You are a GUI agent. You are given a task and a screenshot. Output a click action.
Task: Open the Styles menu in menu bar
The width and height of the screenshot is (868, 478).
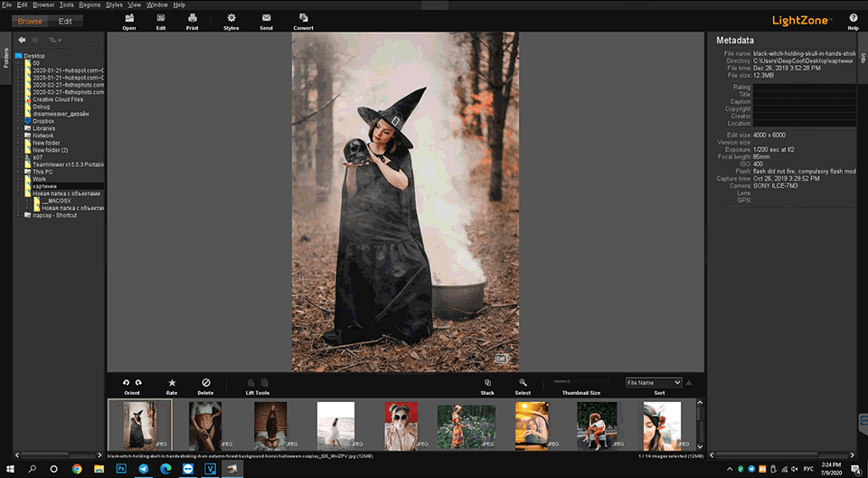[114, 5]
